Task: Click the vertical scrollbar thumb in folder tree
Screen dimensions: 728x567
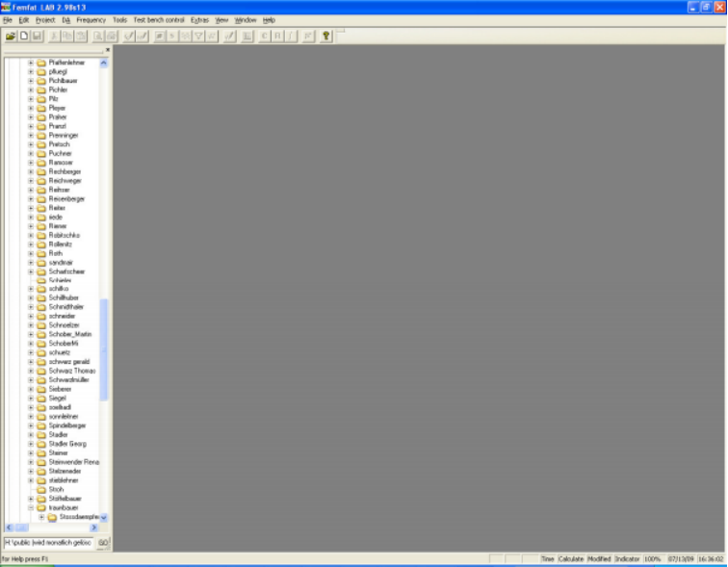Action: (x=104, y=349)
